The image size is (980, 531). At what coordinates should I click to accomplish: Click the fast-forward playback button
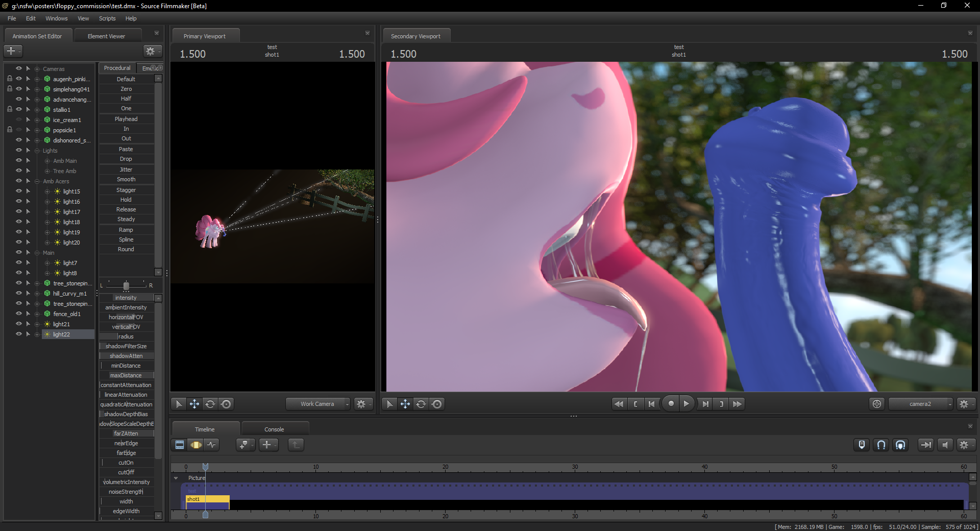click(737, 404)
